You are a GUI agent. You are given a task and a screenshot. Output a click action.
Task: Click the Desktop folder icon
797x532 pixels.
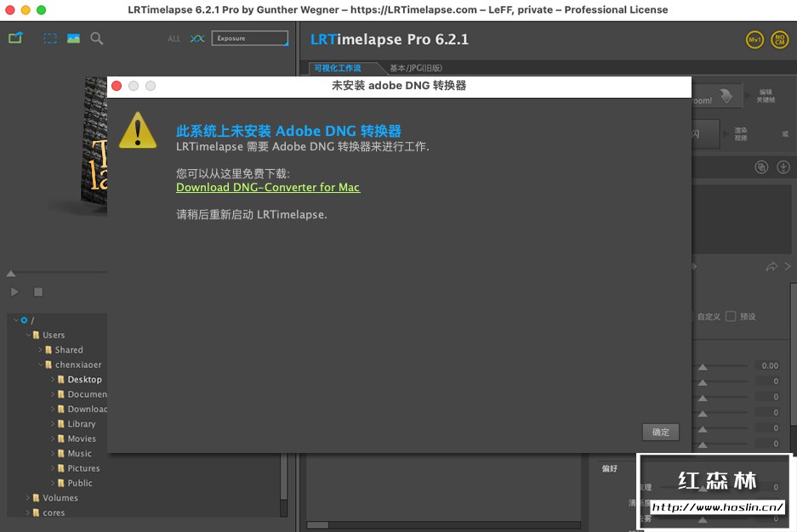click(x=61, y=379)
